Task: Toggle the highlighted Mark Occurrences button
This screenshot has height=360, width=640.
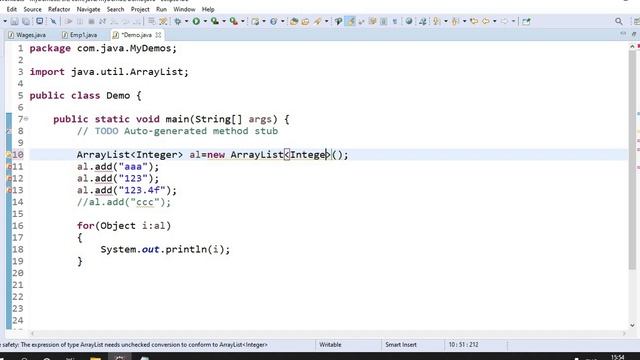Action: pos(351,21)
